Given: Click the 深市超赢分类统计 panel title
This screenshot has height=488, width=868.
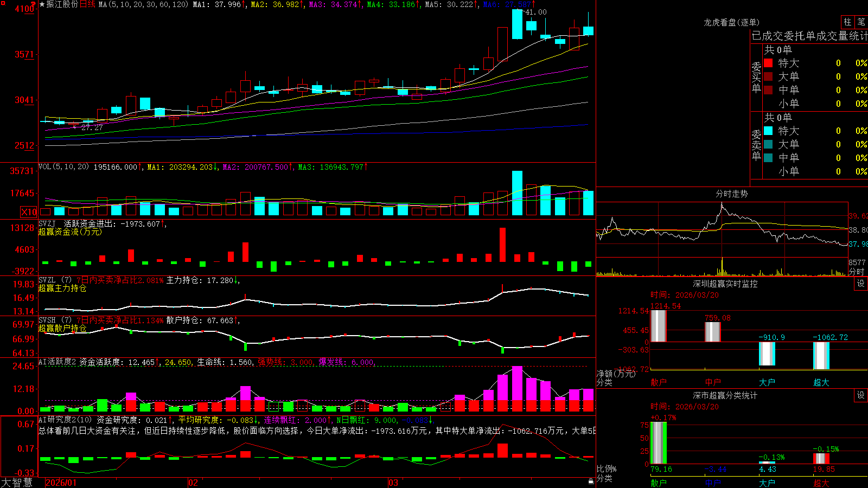Looking at the screenshot, I should coord(725,395).
